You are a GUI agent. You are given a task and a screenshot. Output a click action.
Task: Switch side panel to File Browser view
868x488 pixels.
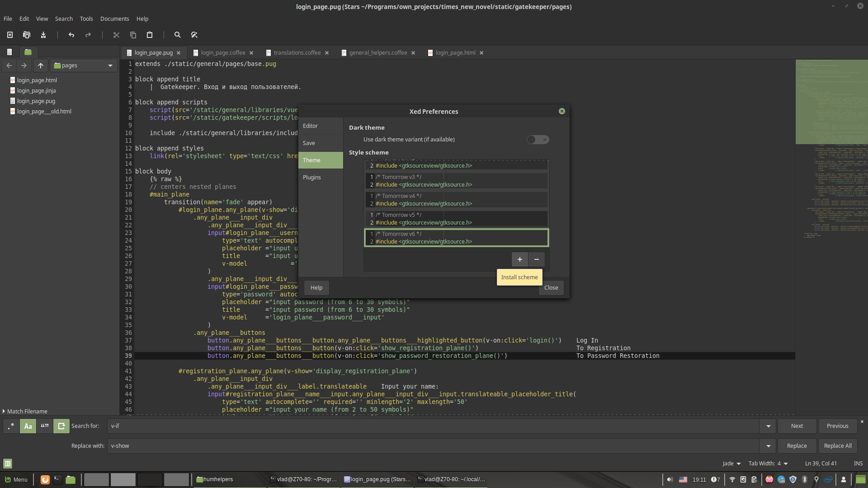pos(28,52)
